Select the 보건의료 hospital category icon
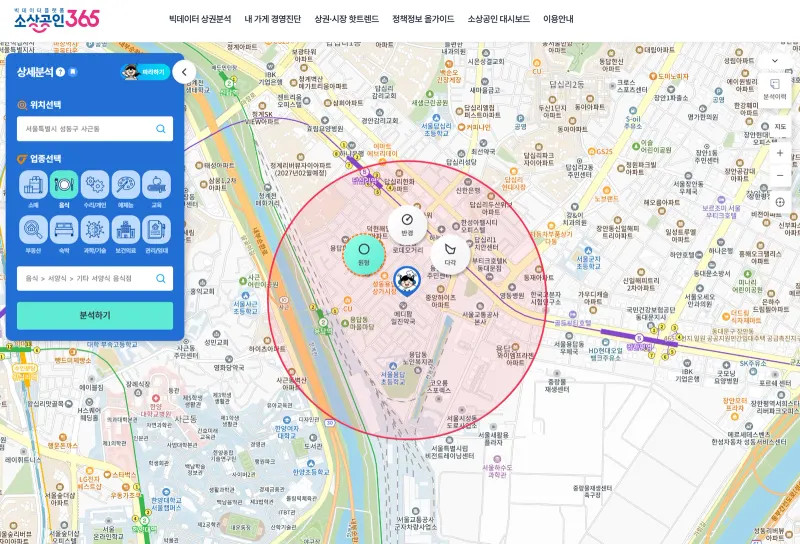This screenshot has height=544, width=800. tap(126, 230)
